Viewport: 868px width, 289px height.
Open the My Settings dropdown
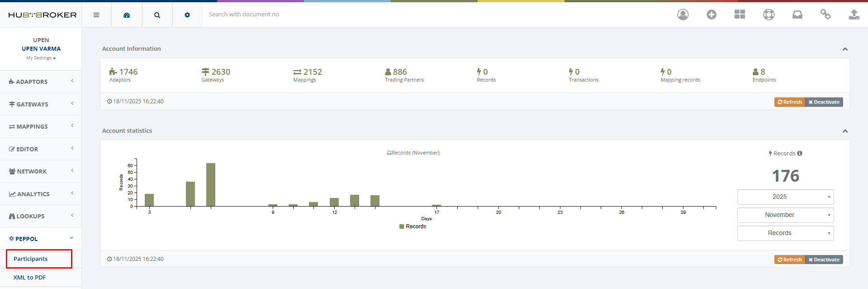coord(41,58)
